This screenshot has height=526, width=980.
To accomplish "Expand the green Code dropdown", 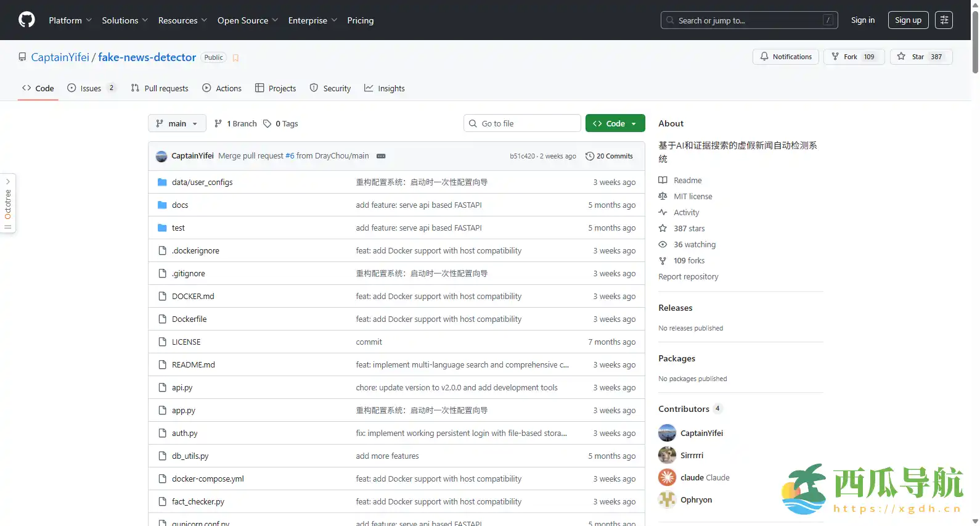I will point(615,123).
